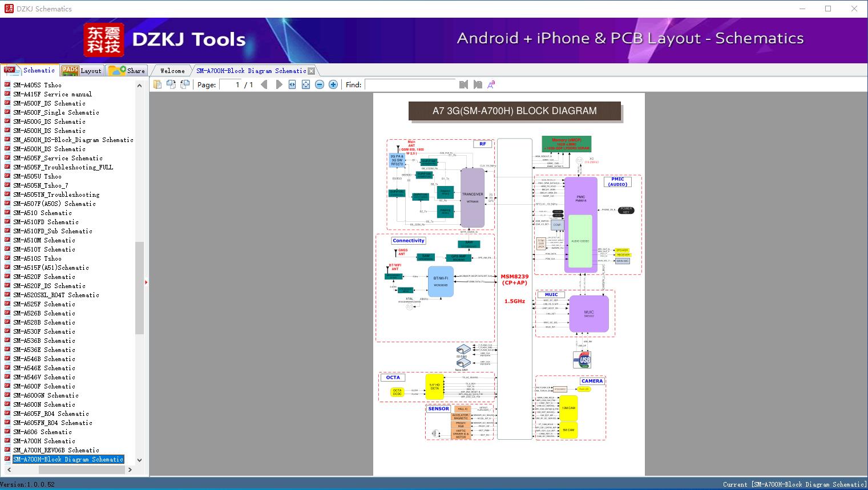Find the previous search match
The image size is (868, 490).
point(463,84)
